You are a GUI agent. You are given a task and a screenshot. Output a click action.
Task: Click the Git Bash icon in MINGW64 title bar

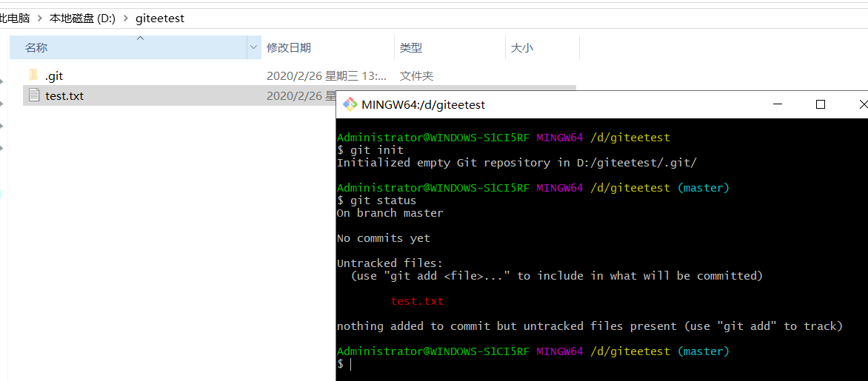350,104
